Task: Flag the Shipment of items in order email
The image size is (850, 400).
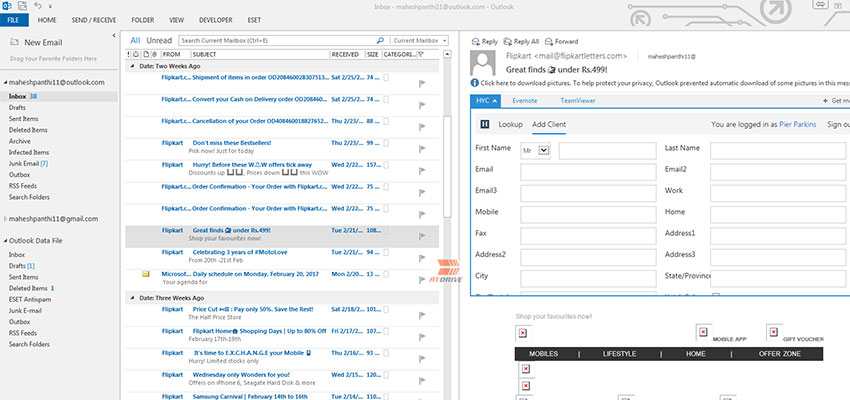Action: tap(422, 83)
